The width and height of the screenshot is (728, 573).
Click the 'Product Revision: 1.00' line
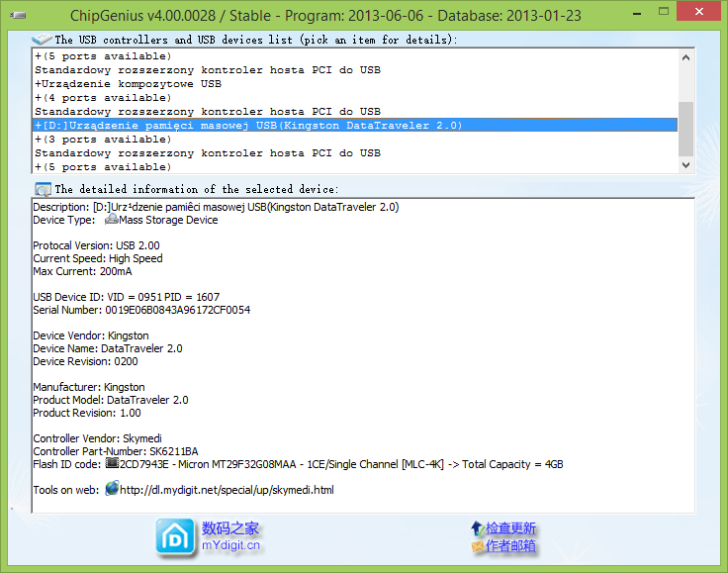coord(87,413)
